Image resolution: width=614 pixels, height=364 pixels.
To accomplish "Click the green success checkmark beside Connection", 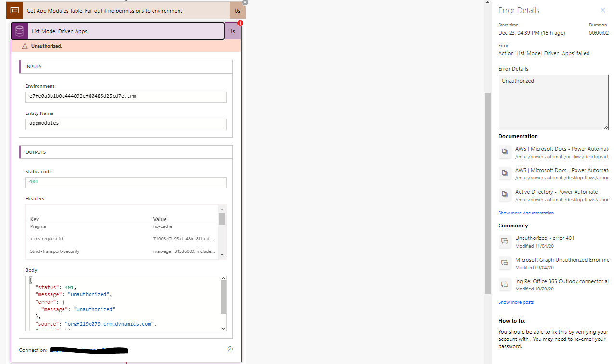I will 230,349.
